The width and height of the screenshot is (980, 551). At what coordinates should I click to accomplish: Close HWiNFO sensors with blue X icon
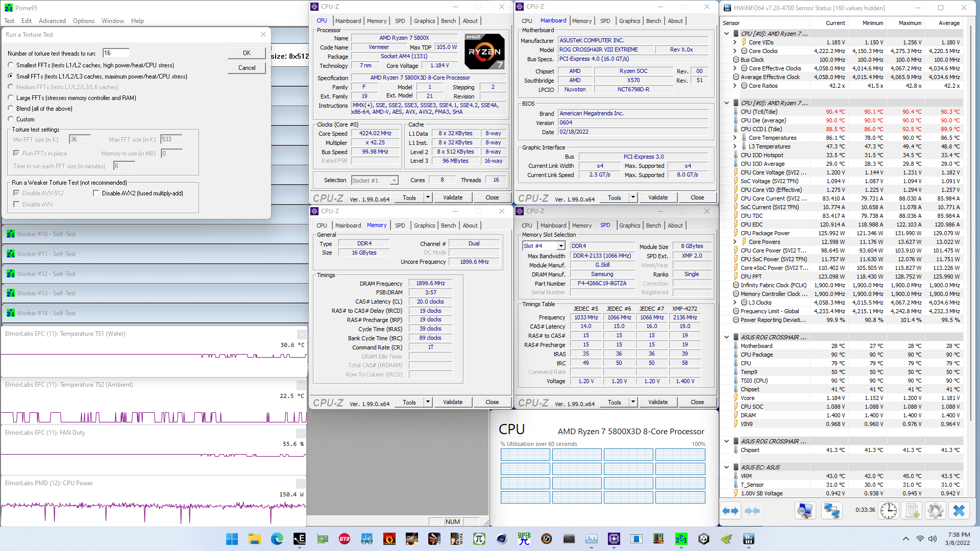pos(959,511)
